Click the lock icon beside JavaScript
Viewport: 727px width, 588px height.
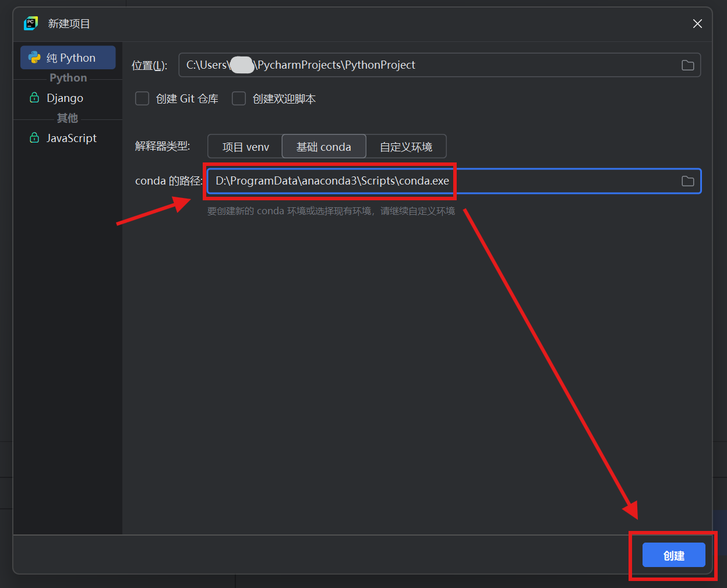[34, 137]
